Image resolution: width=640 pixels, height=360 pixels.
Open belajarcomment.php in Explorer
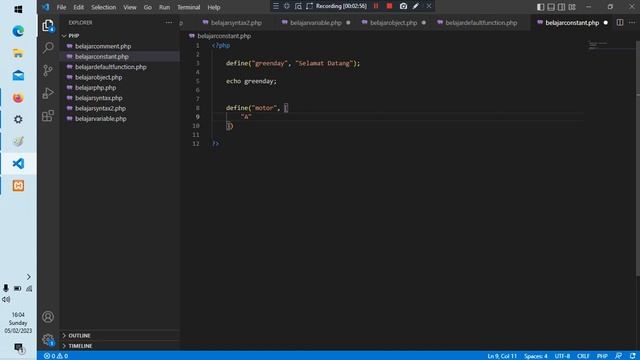(x=103, y=46)
